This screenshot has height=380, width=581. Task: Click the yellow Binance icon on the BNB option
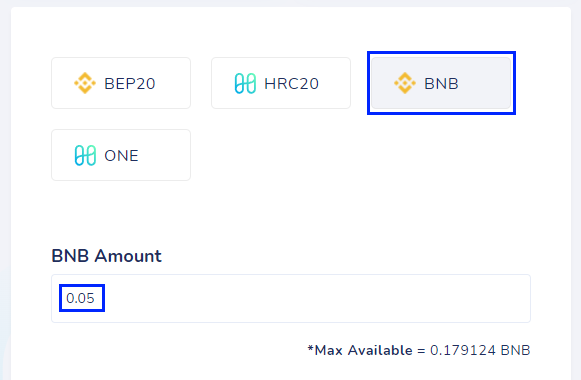(405, 83)
